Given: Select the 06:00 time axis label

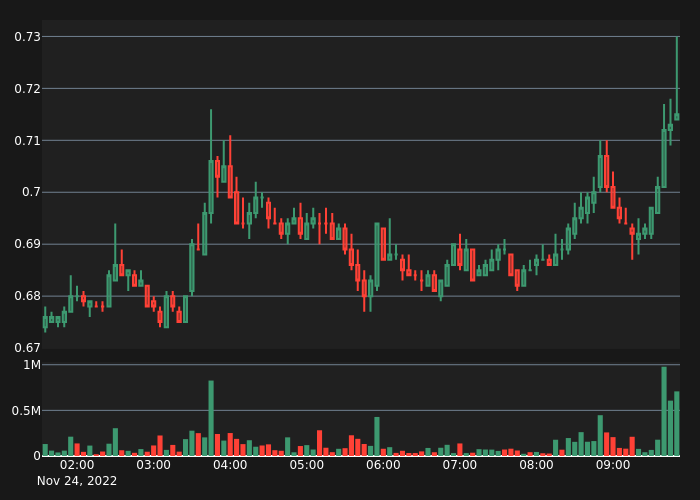Looking at the screenshot, I should click(x=383, y=465).
